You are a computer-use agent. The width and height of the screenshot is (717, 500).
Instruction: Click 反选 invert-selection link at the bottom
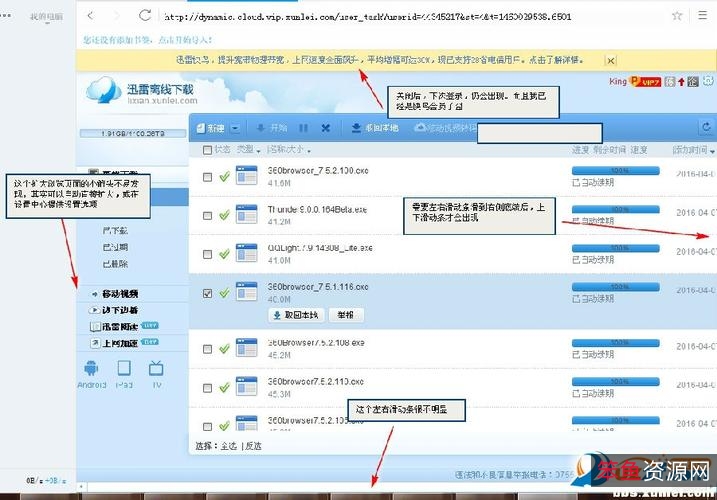(x=253, y=446)
